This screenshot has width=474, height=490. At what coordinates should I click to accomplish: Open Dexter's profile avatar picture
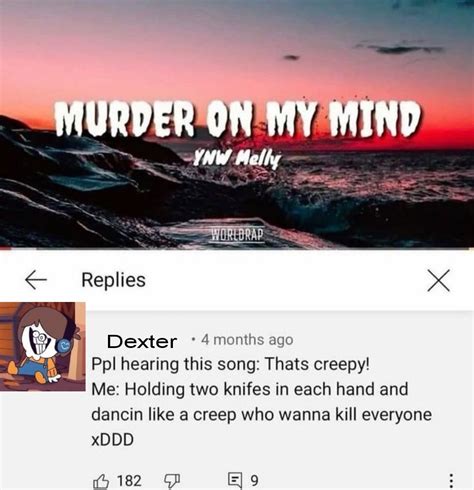pos(43,346)
